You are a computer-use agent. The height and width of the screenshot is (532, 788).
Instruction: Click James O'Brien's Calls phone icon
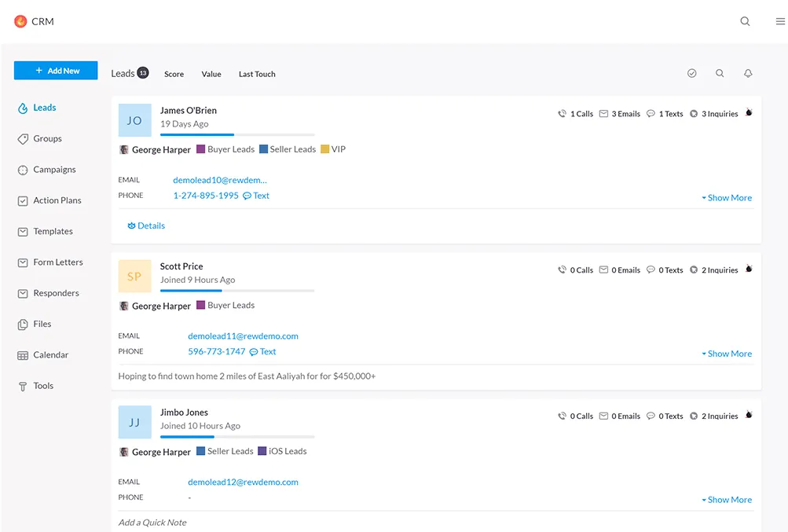click(x=562, y=114)
